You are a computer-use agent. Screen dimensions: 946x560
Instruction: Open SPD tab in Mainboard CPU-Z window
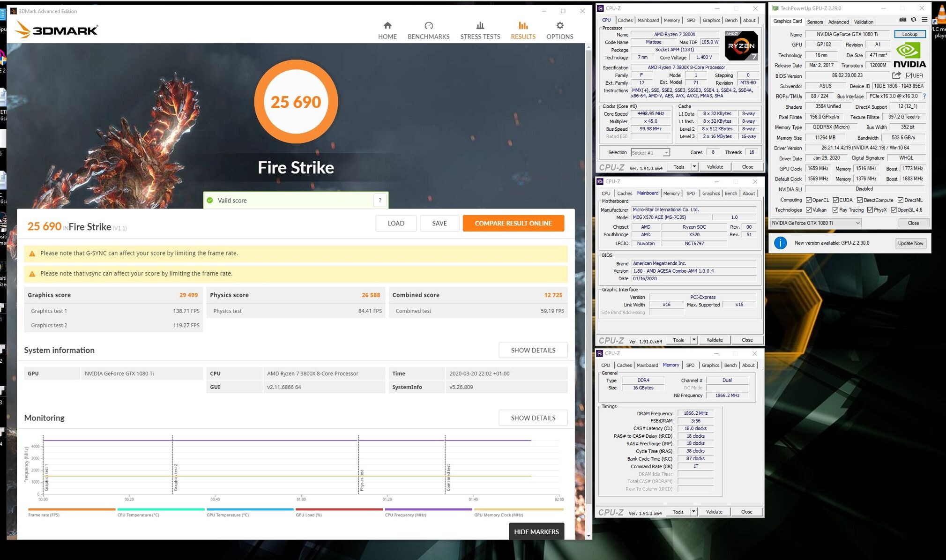(x=691, y=194)
